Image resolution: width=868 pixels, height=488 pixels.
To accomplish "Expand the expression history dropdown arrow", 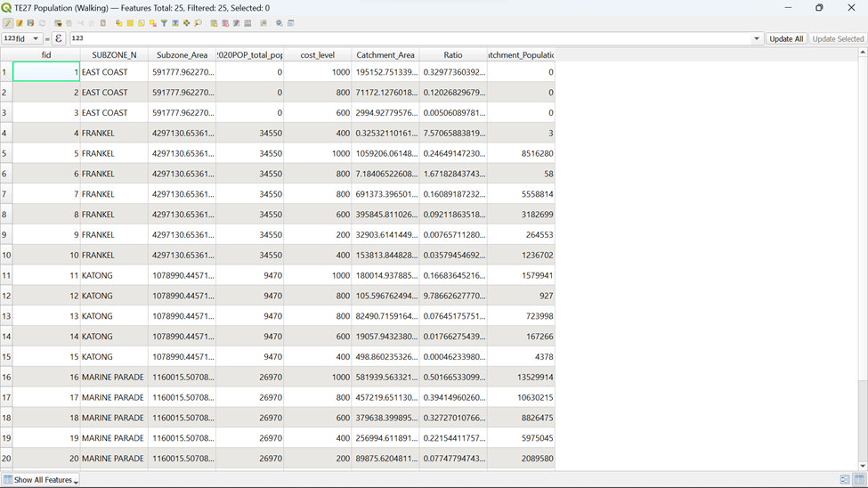I will (757, 38).
